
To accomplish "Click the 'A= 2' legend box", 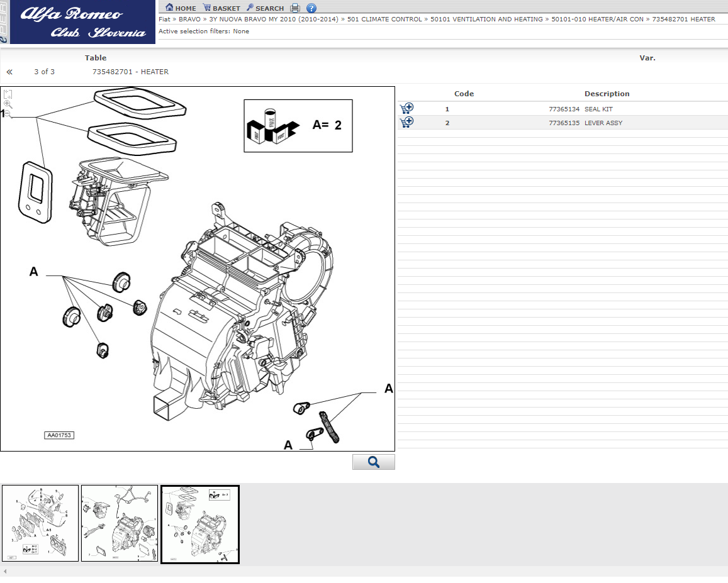I will click(x=298, y=126).
